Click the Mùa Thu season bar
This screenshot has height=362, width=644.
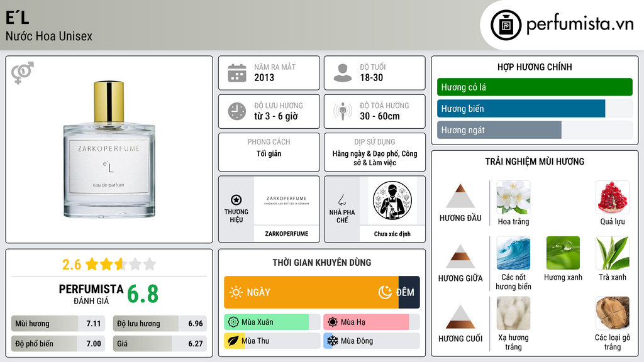(x=272, y=341)
